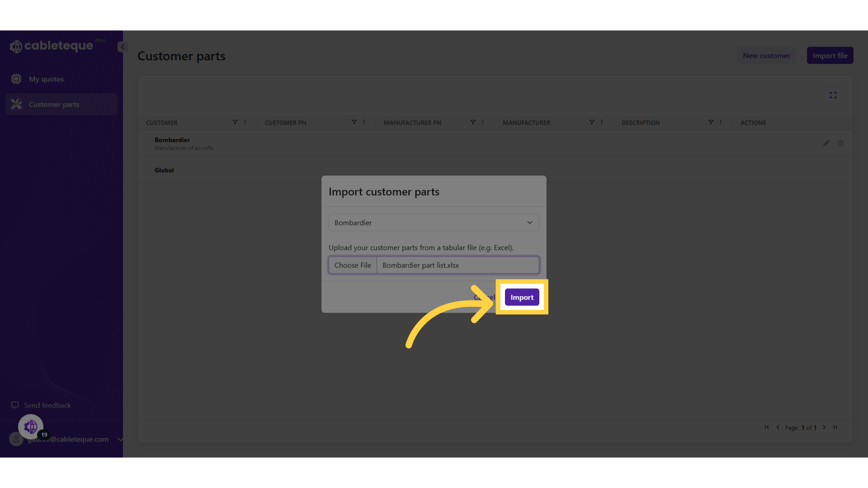
Task: Click the Send feedback link
Action: click(47, 405)
